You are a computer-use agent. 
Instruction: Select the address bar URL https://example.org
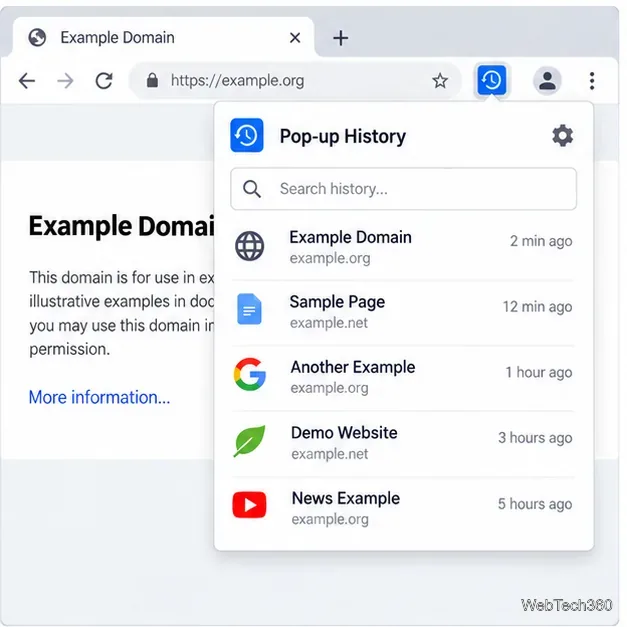pyautogui.click(x=237, y=81)
